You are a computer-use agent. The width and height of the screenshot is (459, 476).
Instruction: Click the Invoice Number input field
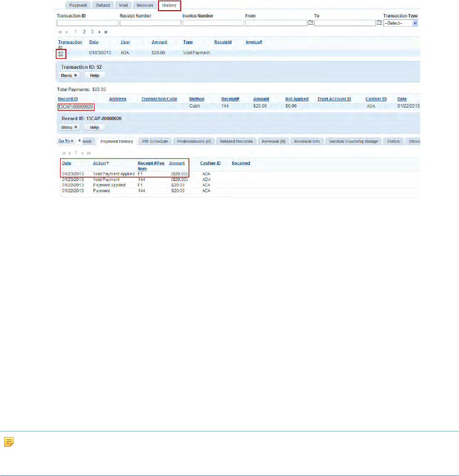[213, 23]
